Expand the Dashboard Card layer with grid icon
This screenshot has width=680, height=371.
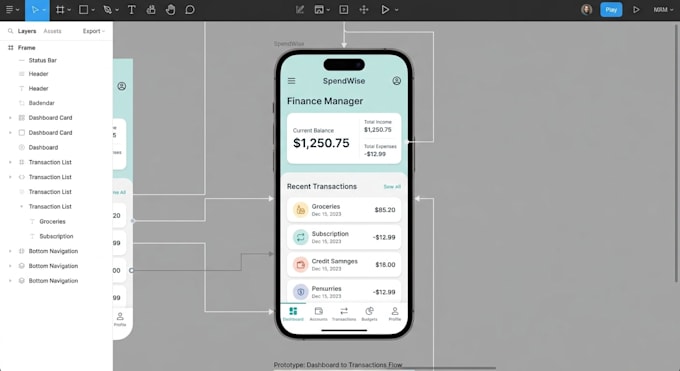10,118
